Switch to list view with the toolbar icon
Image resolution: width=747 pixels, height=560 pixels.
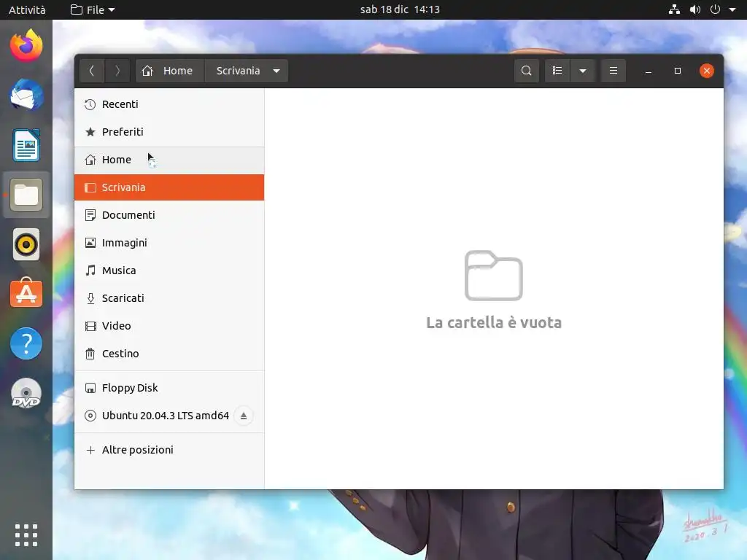557,71
